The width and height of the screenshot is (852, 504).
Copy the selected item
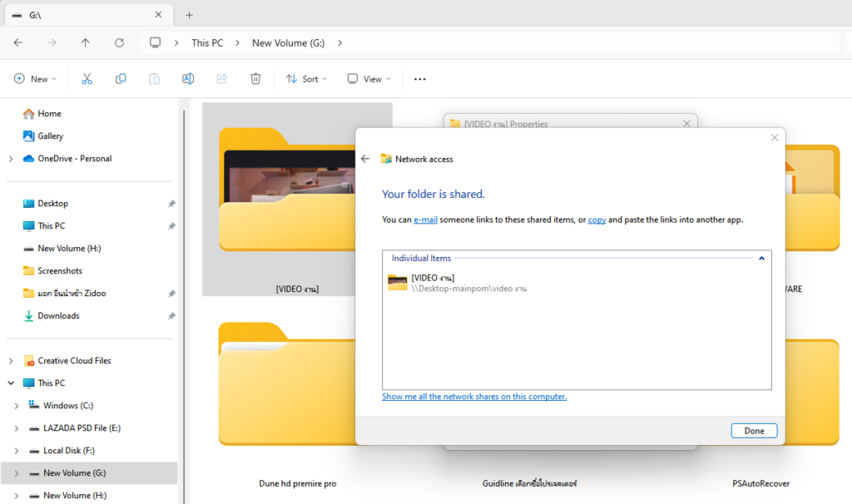(121, 79)
